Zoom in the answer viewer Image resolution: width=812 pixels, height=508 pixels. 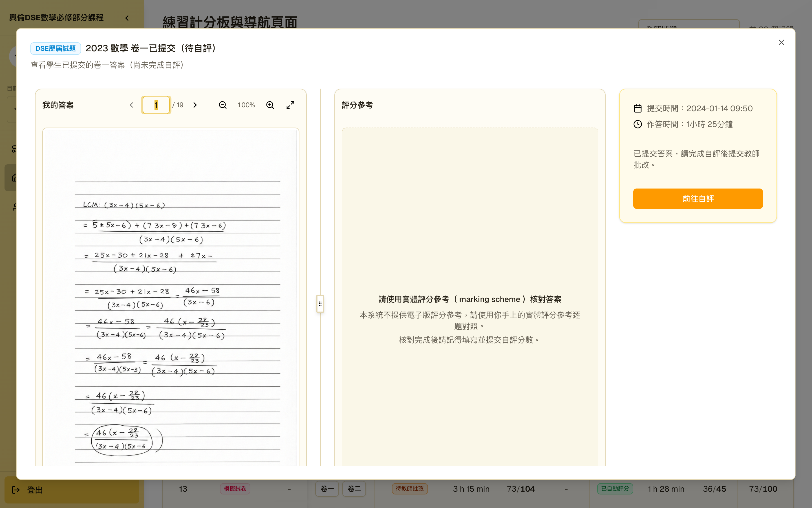270,105
